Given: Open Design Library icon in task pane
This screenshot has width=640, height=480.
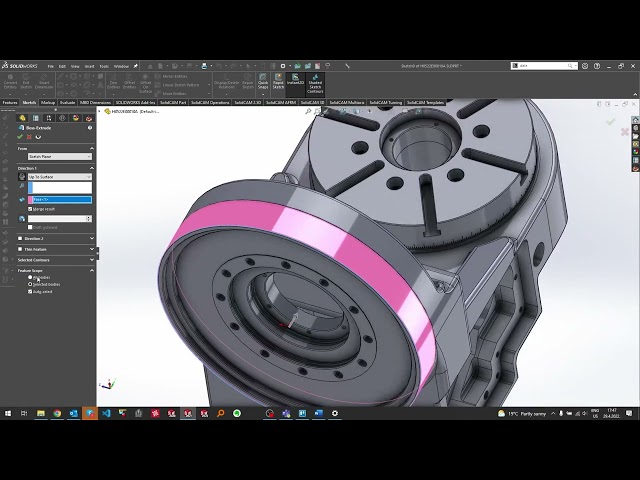Looking at the screenshot, I should [x=636, y=128].
